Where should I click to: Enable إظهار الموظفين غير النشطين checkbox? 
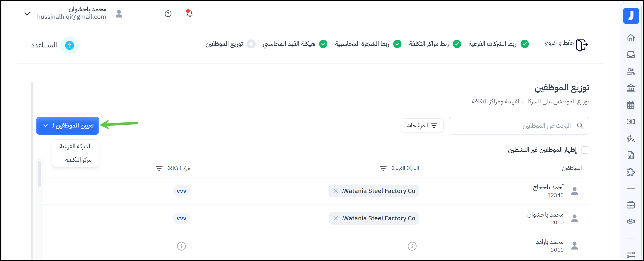point(584,150)
